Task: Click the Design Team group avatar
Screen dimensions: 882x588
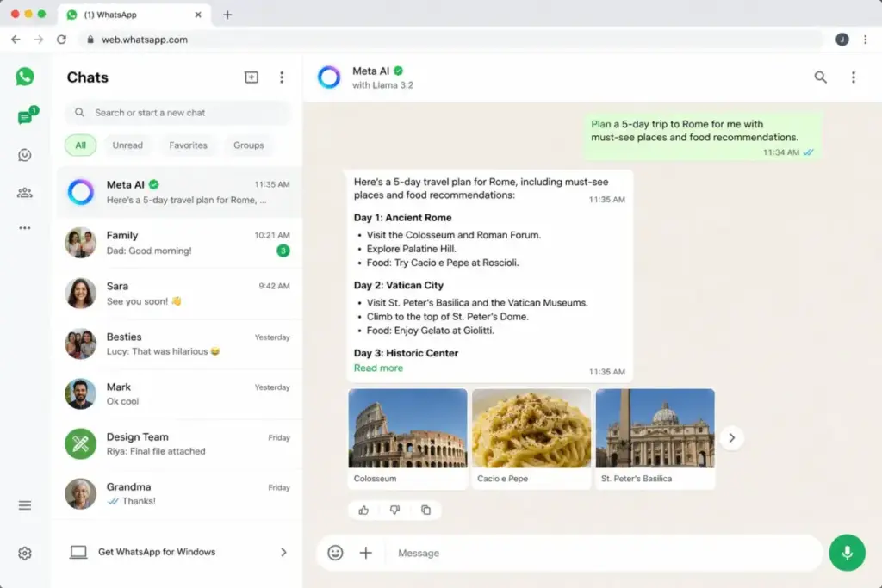Action: click(x=80, y=444)
